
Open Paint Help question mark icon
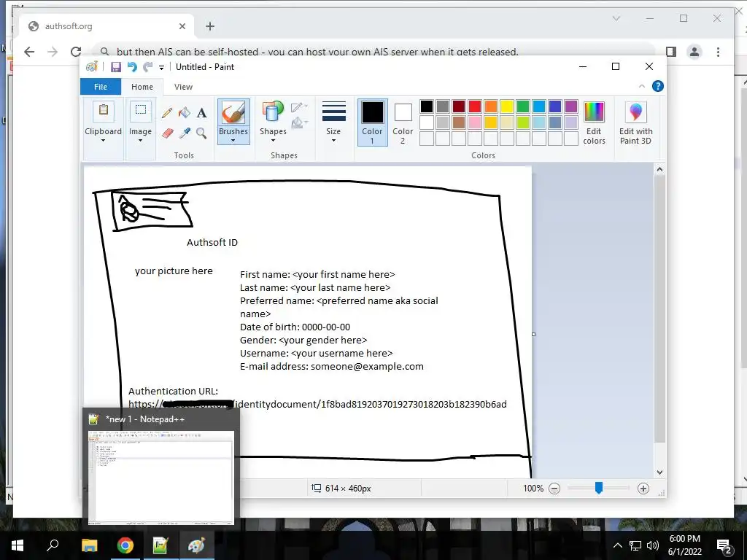click(x=658, y=86)
